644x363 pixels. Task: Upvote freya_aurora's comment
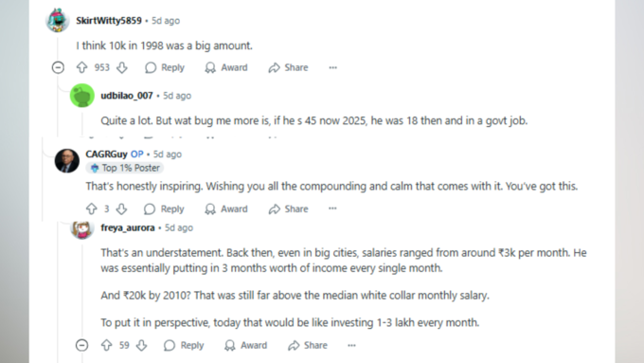106,345
